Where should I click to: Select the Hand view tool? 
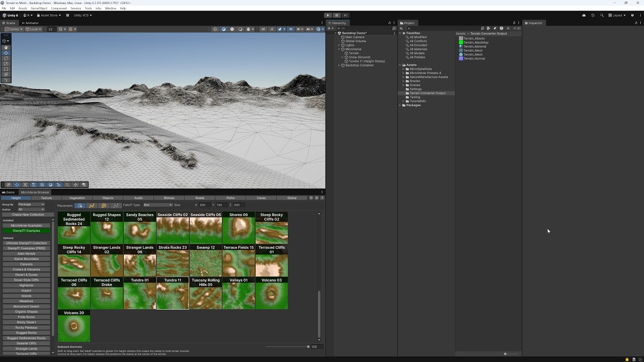point(6,47)
